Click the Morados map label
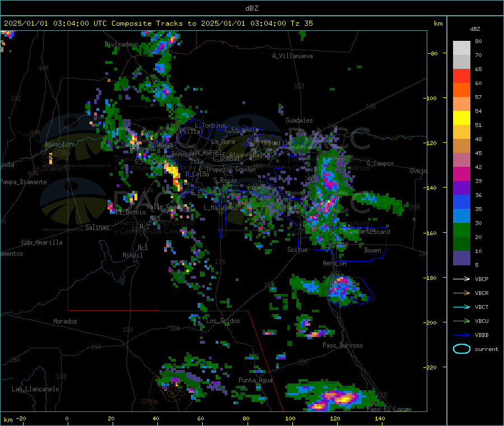The width and height of the screenshot is (504, 426). tap(65, 321)
